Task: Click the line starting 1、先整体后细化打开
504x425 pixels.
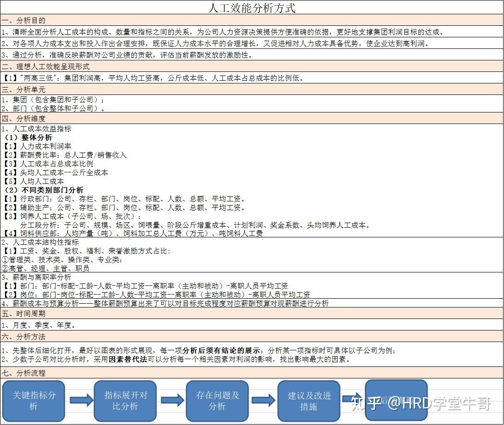Action: pyautogui.click(x=199, y=350)
